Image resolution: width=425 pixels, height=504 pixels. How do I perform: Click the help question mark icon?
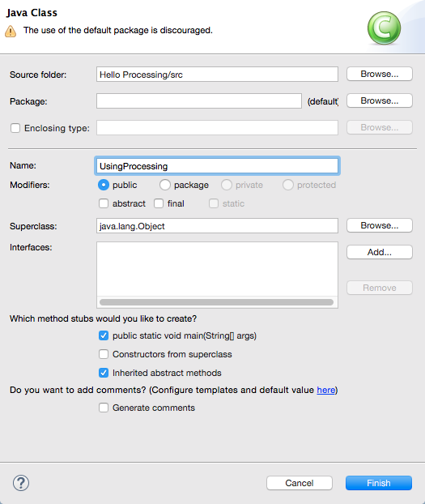tap(21, 483)
